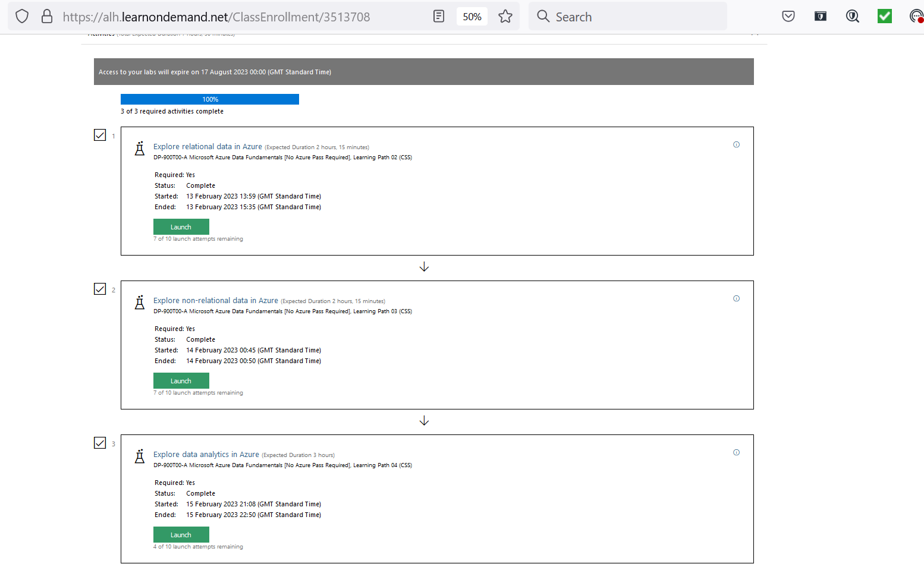Click the arrow between activities 1 and 2
This screenshot has height=564, width=924.
click(424, 266)
